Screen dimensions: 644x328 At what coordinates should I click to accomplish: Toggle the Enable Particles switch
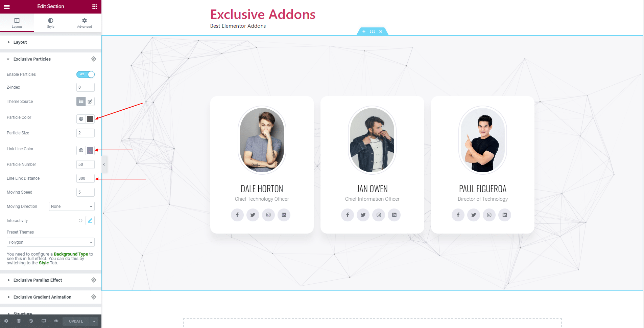coord(86,74)
